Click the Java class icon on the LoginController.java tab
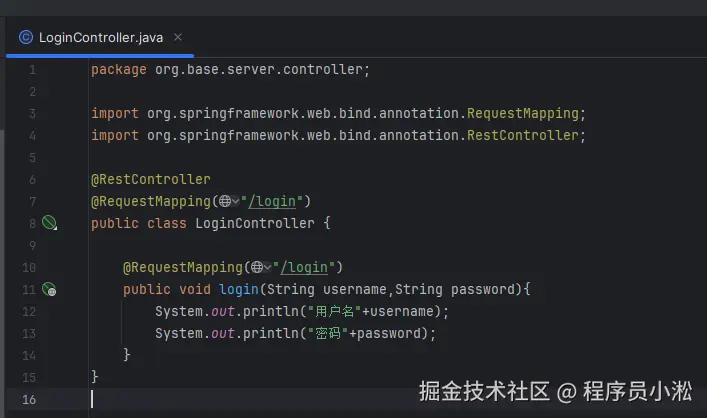 (25, 38)
